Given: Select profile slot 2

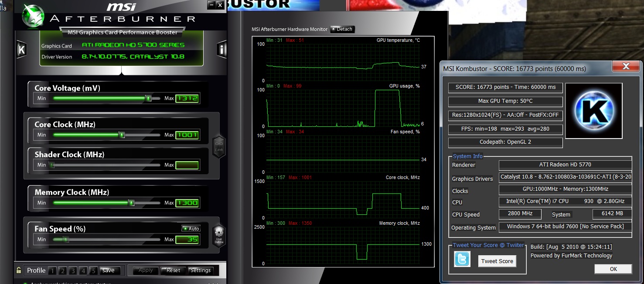Looking at the screenshot, I should point(63,270).
